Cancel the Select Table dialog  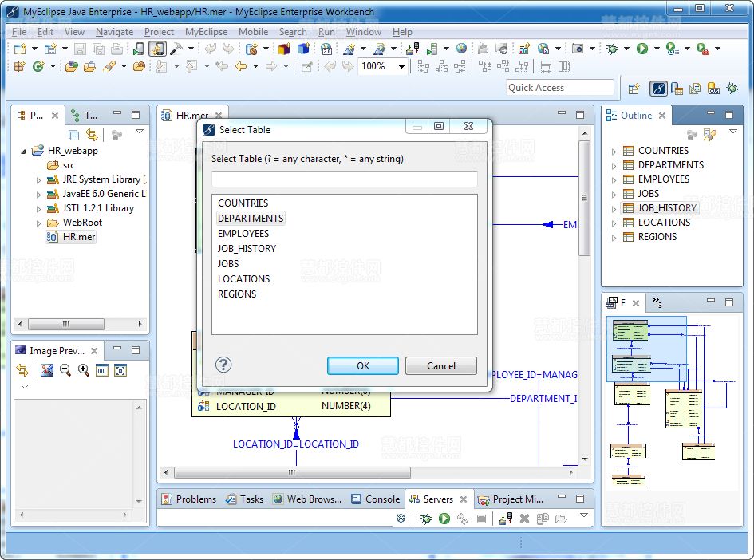[440, 365]
